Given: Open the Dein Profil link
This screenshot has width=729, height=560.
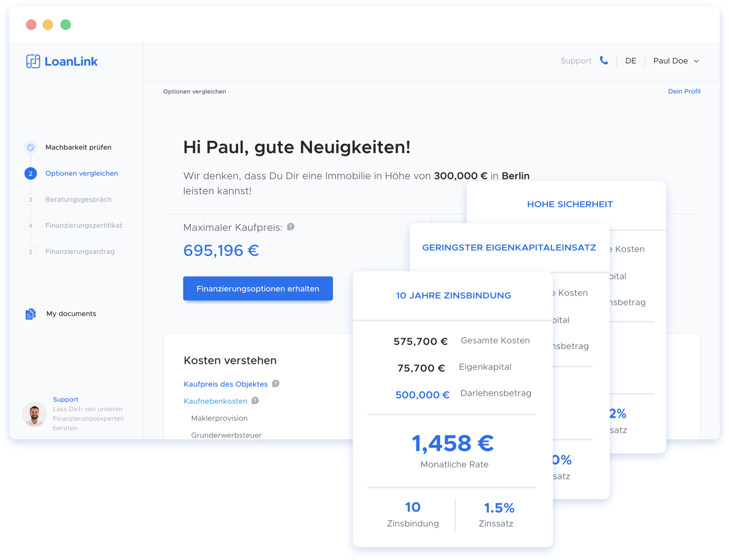Looking at the screenshot, I should pos(684,91).
